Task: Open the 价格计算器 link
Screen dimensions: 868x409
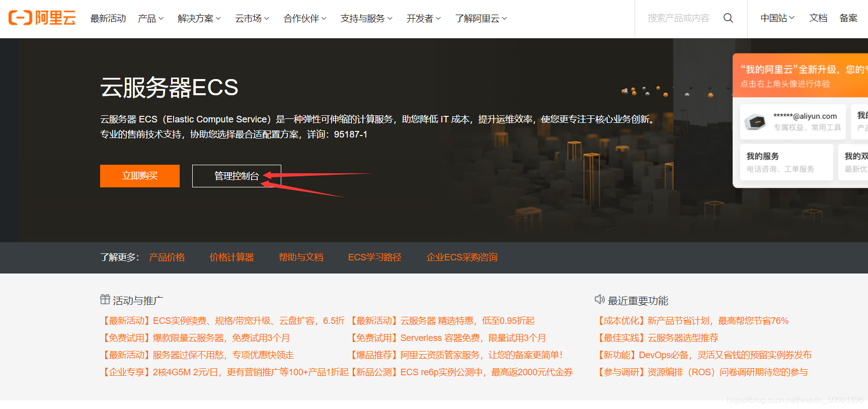Action: coord(231,257)
